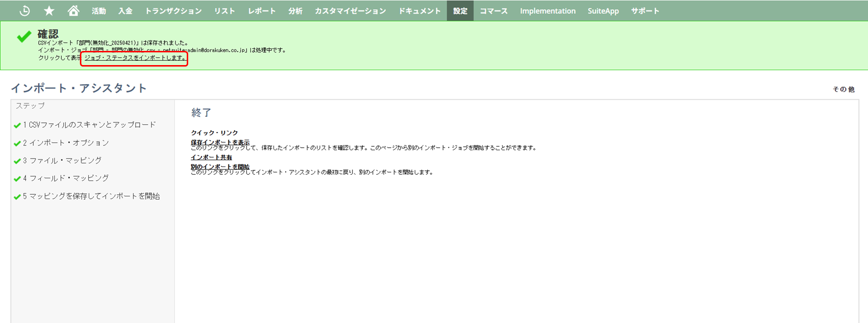Viewport: 868px width, 323px height.
Task: Open the サポート menu
Action: (645, 11)
